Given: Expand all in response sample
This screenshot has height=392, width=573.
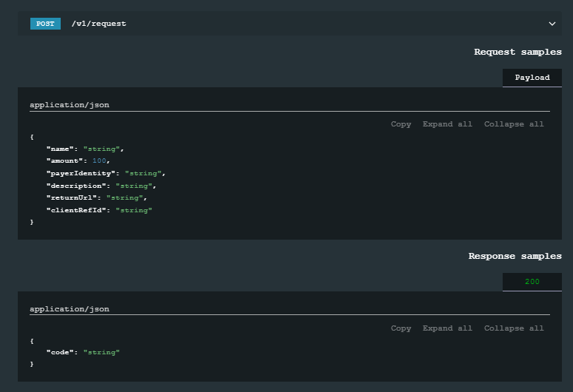Looking at the screenshot, I should pos(447,328).
